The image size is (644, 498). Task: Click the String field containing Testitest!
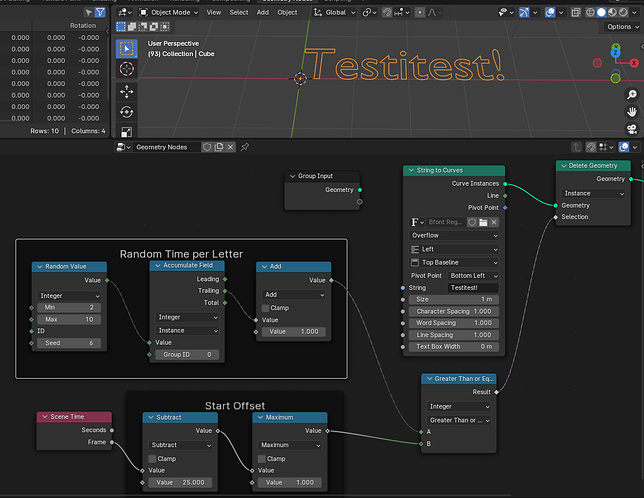473,288
